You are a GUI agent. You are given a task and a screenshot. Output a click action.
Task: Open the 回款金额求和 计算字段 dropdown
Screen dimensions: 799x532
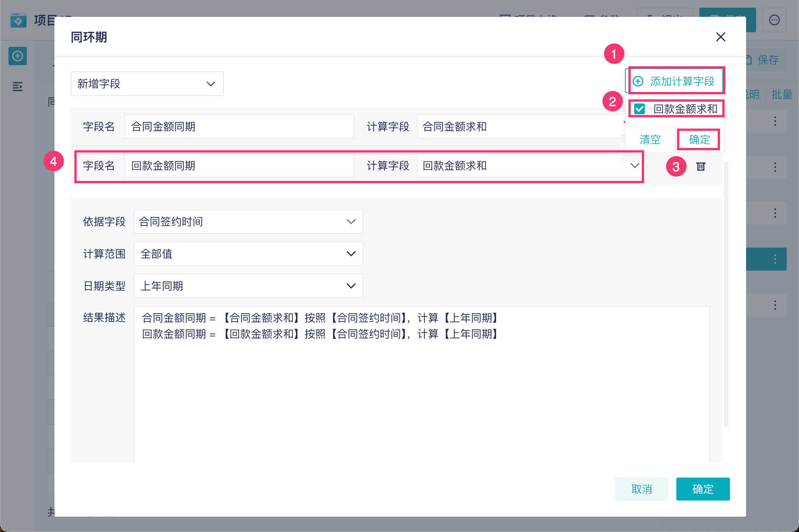[529, 166]
